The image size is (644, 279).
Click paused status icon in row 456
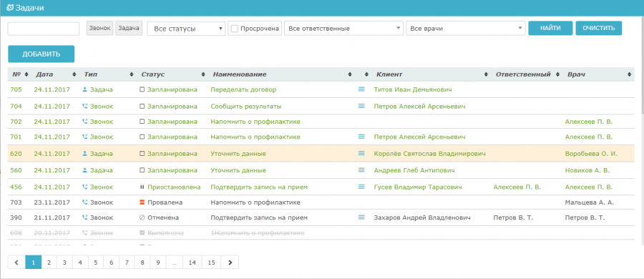click(x=142, y=187)
